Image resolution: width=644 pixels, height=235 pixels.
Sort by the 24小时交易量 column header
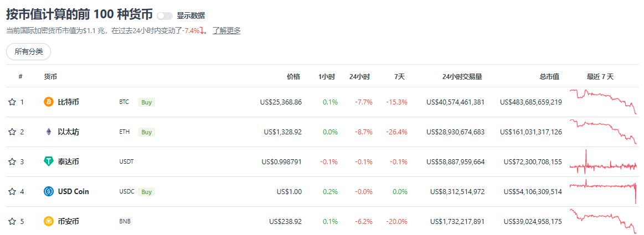[462, 76]
